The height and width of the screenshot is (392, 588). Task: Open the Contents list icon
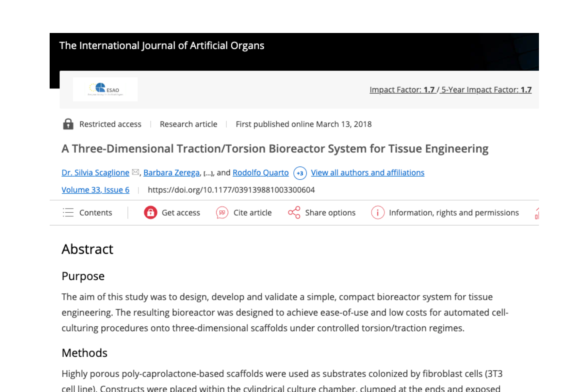pyautogui.click(x=68, y=213)
